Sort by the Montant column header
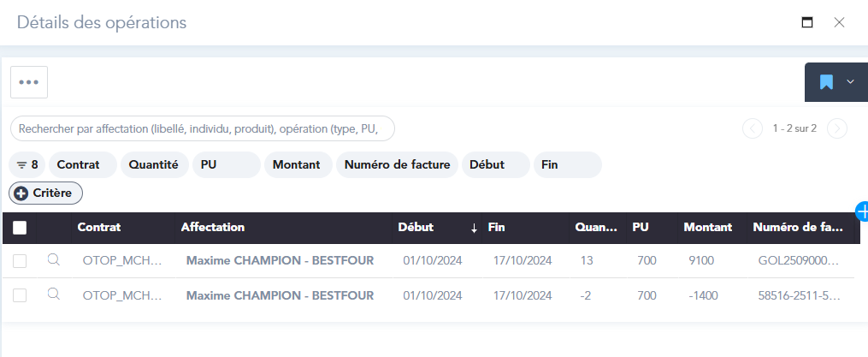Screen dimensions: 868x357 pos(707,228)
